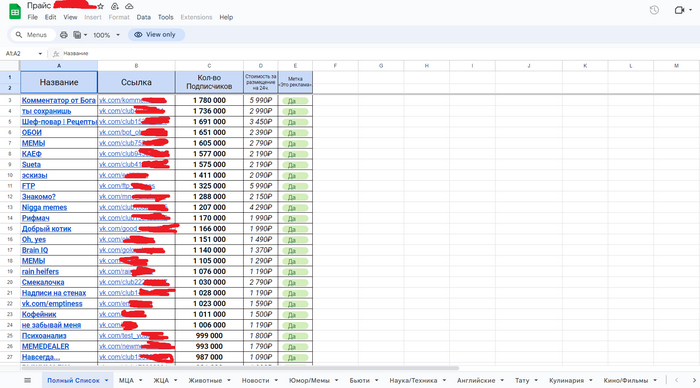Click the Да chip in Рифмач row
The height and width of the screenshot is (388, 700).
pyautogui.click(x=295, y=219)
